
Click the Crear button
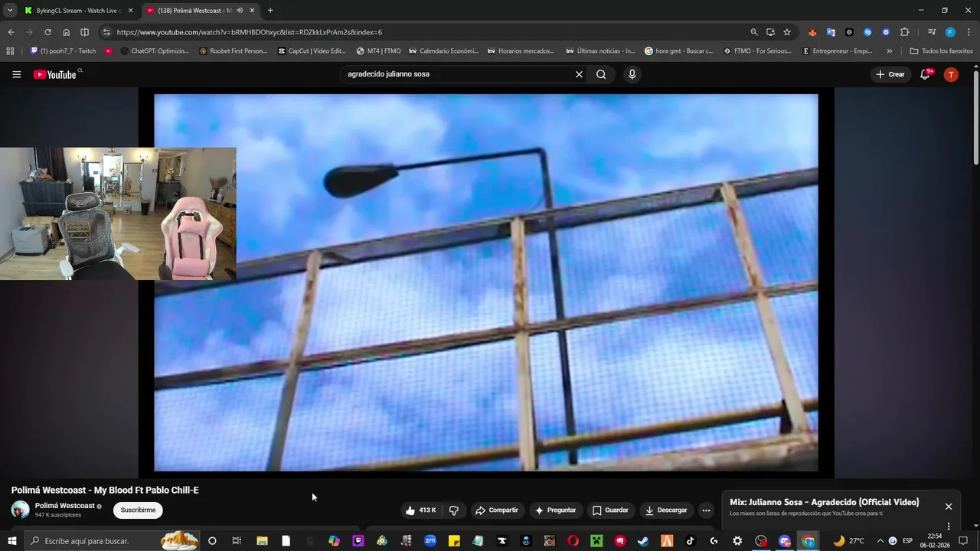coord(890,74)
